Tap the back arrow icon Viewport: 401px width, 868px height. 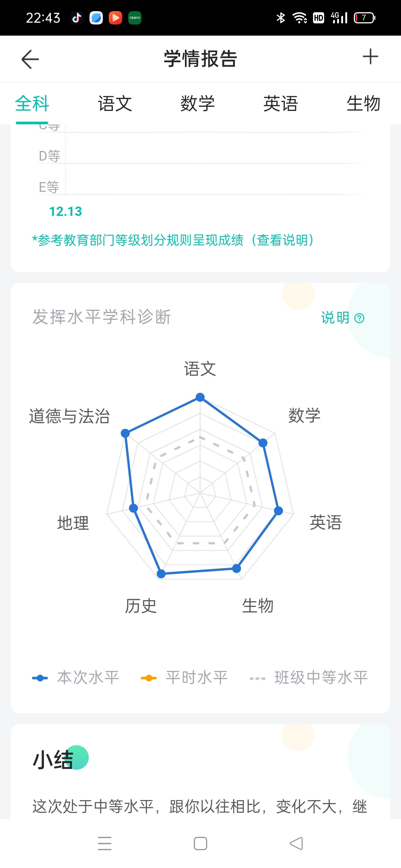pyautogui.click(x=30, y=59)
